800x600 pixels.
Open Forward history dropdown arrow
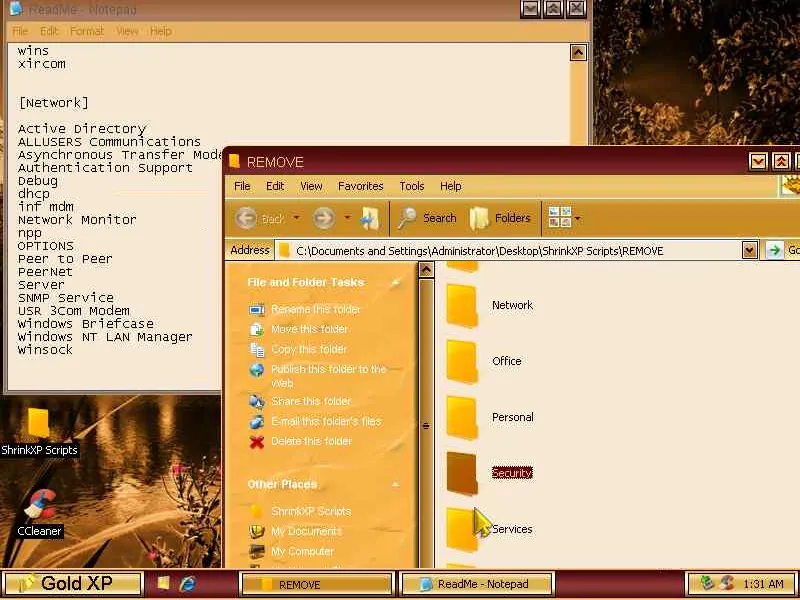tap(347, 218)
